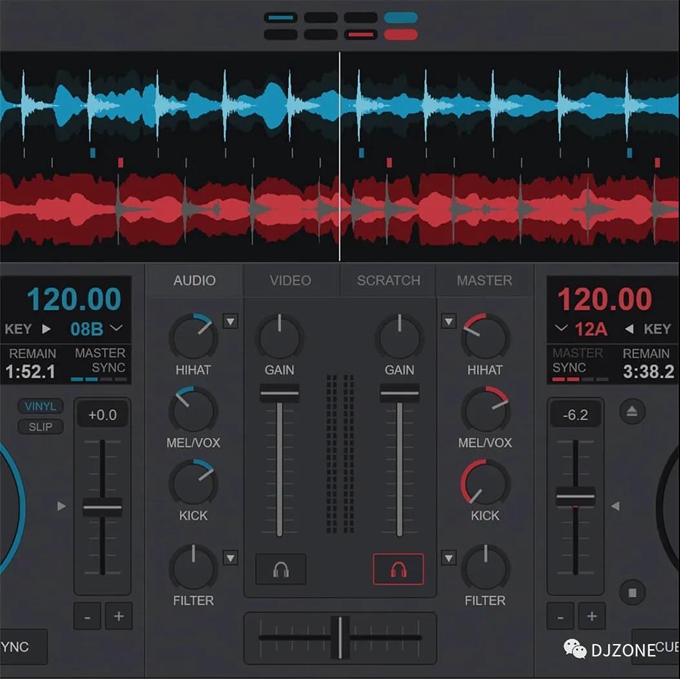Switch to the SCRATCH mixer tab

[389, 281]
